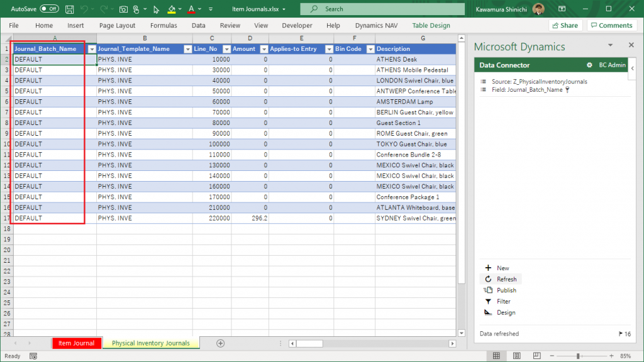
Task: Open the Table Design tab
Action: [431, 25]
